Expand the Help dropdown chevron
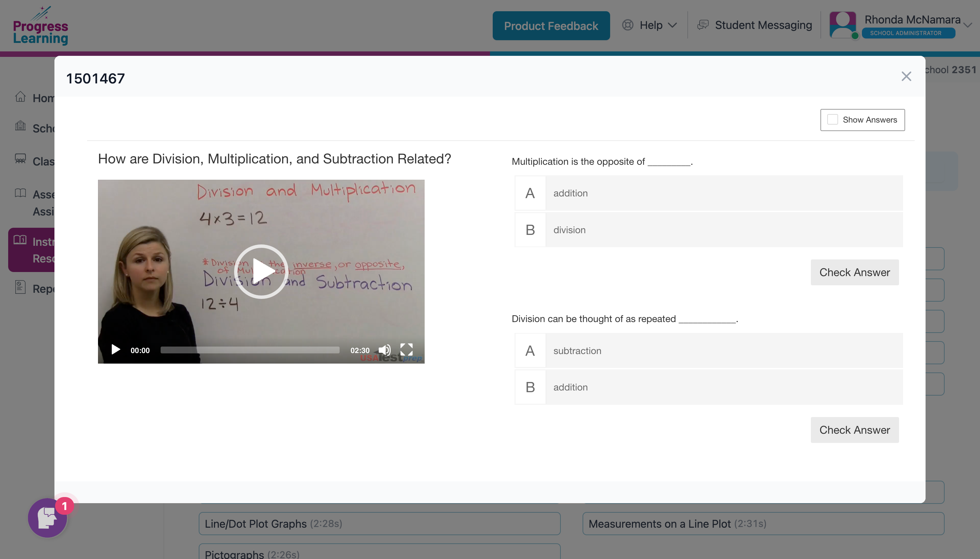 672,25
